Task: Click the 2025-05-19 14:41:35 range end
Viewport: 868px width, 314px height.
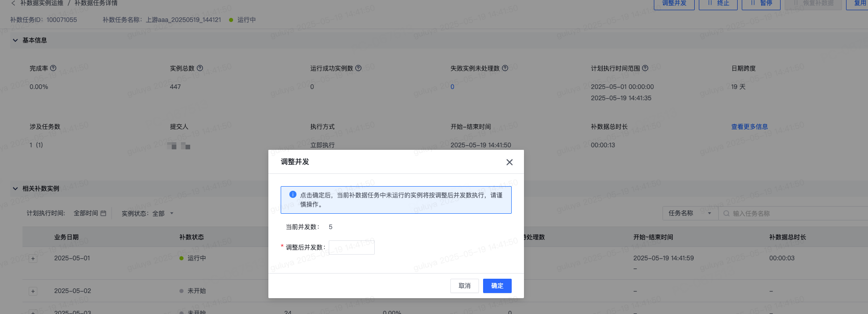Action: pyautogui.click(x=621, y=98)
